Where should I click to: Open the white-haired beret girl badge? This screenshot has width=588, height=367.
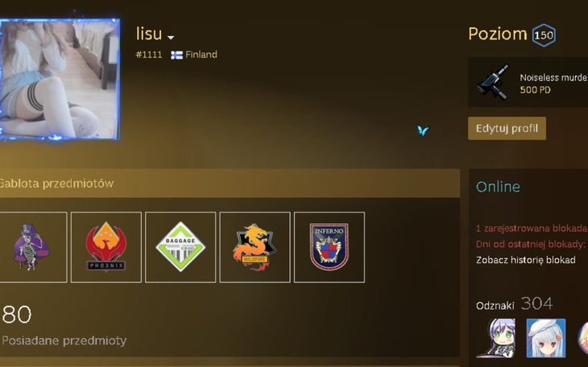coord(545,338)
